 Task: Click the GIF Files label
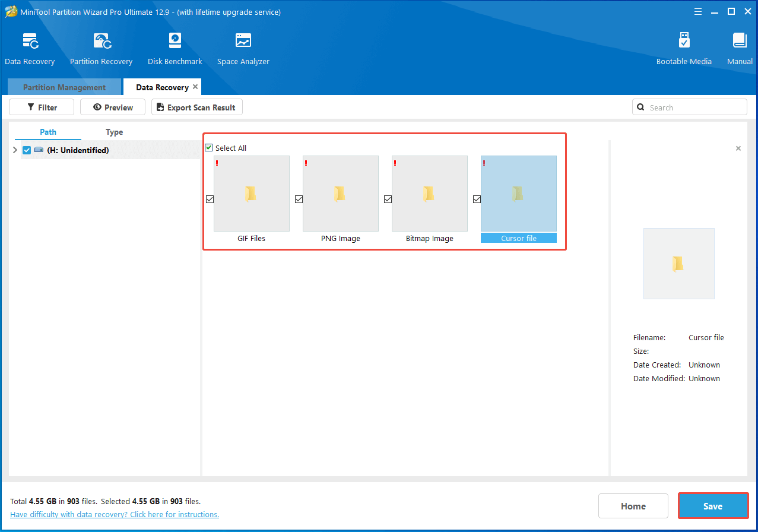point(252,238)
